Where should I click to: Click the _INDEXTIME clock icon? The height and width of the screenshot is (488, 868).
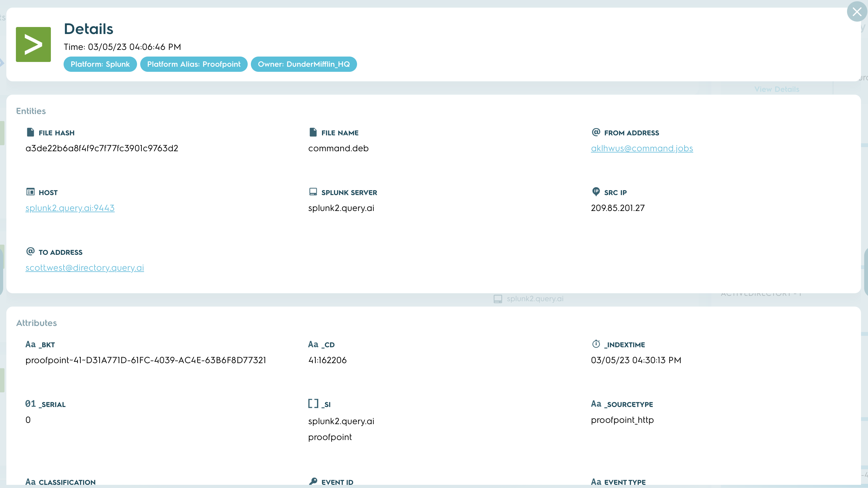pos(596,344)
